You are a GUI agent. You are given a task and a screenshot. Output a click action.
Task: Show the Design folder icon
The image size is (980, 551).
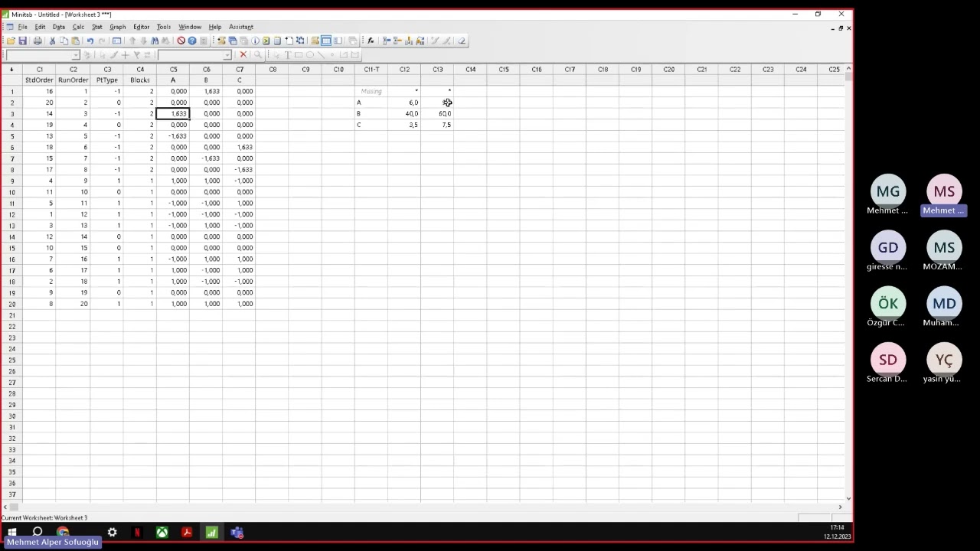(x=299, y=41)
